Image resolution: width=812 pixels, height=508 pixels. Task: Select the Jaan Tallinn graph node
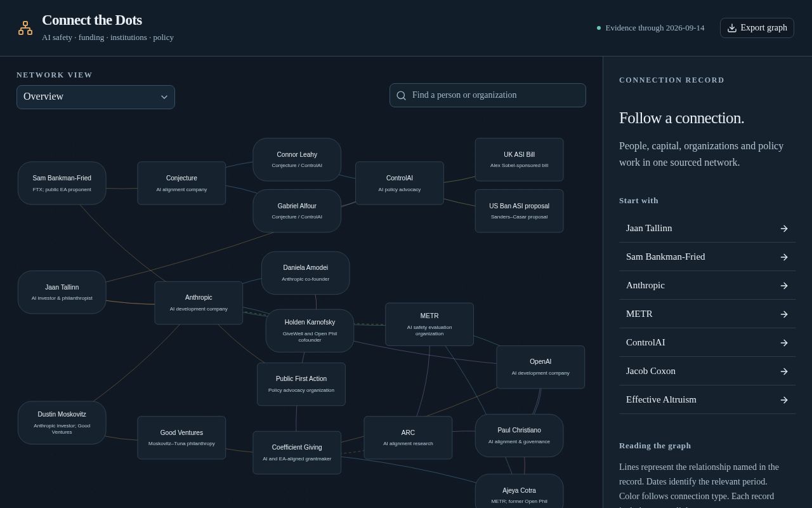62,292
